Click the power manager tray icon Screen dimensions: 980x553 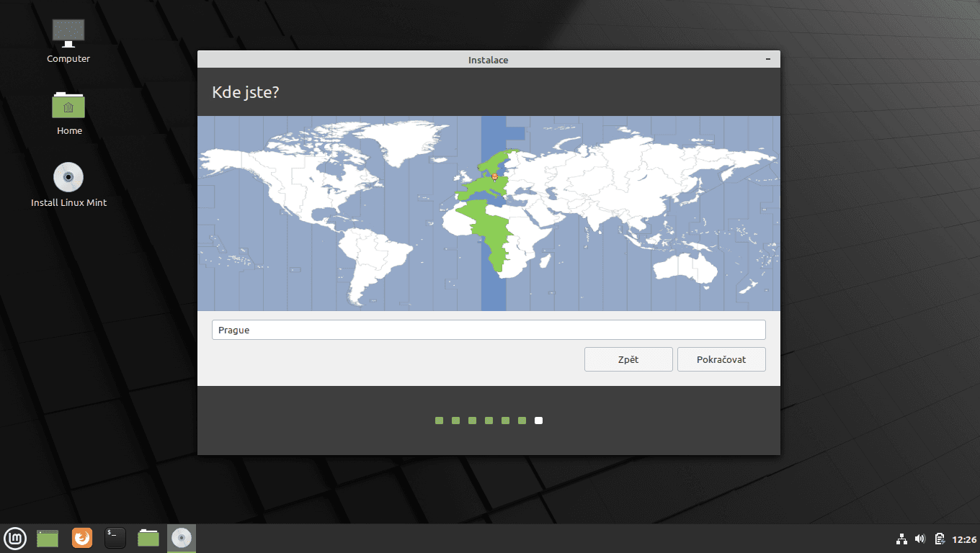point(939,538)
